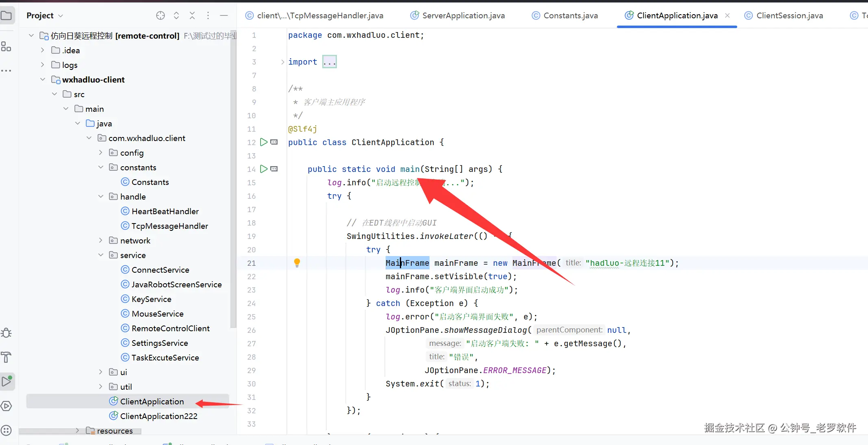This screenshot has width=868, height=445.
Task: Expand the network package folder
Action: click(x=101, y=241)
